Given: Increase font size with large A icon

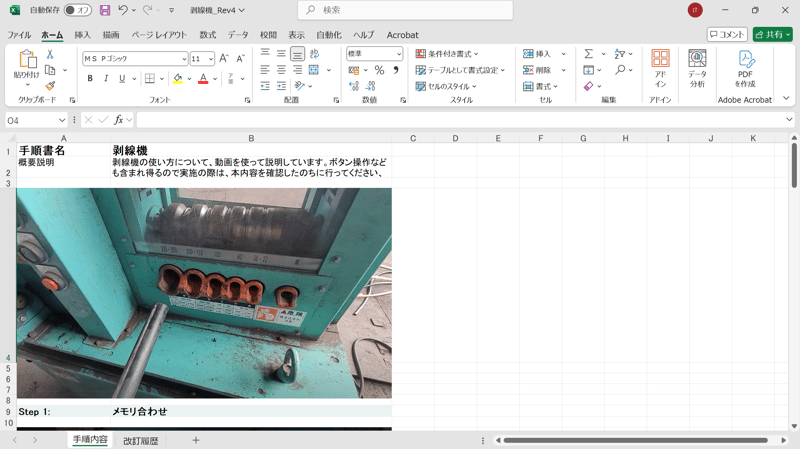Looking at the screenshot, I should point(224,59).
